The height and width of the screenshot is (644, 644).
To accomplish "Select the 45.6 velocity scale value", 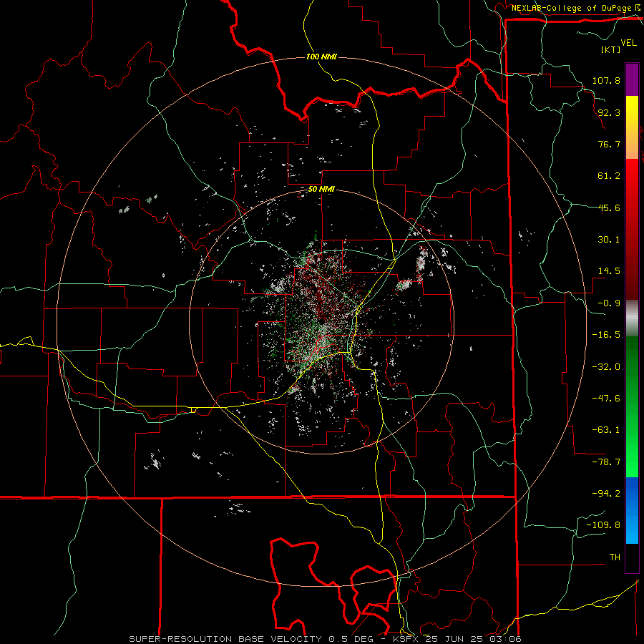I will (x=609, y=208).
